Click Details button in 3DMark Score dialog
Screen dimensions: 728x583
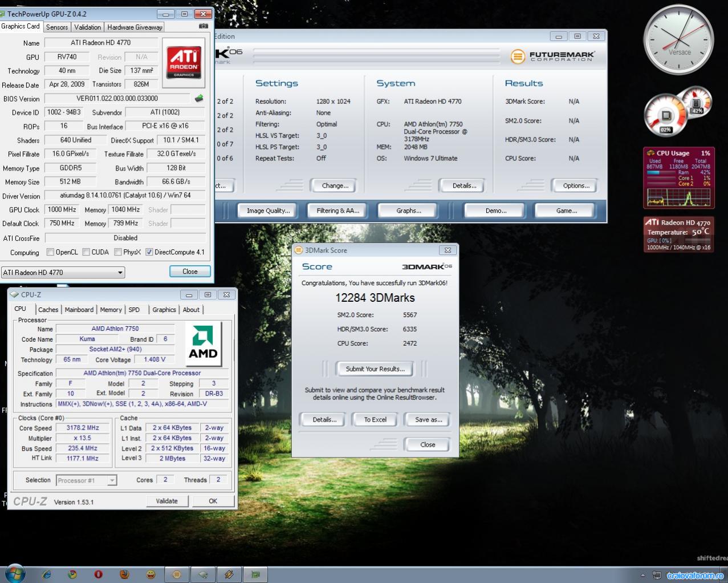tap(324, 419)
